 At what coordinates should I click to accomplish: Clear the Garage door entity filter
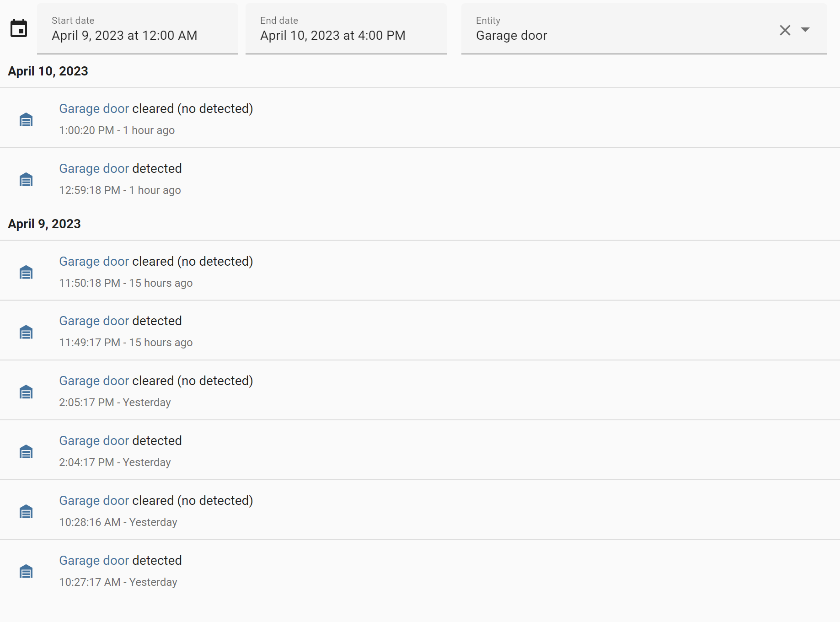[x=785, y=30]
